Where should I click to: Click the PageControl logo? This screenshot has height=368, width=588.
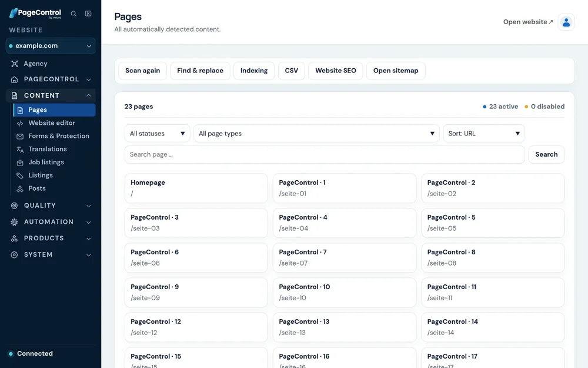pyautogui.click(x=35, y=13)
